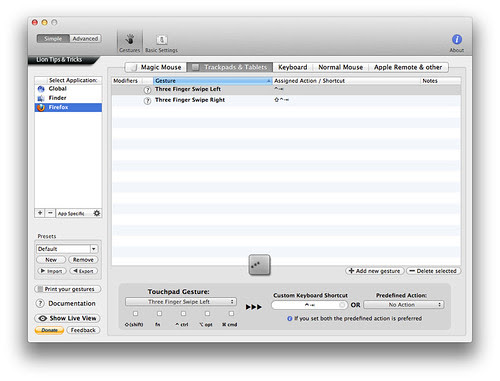Screen dimensions: 500x381
Task: Click Remove preset button
Action: tap(83, 260)
